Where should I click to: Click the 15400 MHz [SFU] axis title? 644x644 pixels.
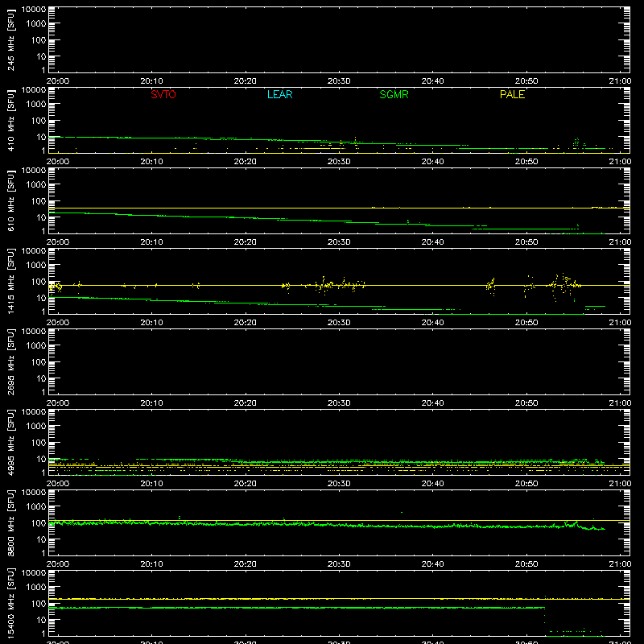coord(11,603)
